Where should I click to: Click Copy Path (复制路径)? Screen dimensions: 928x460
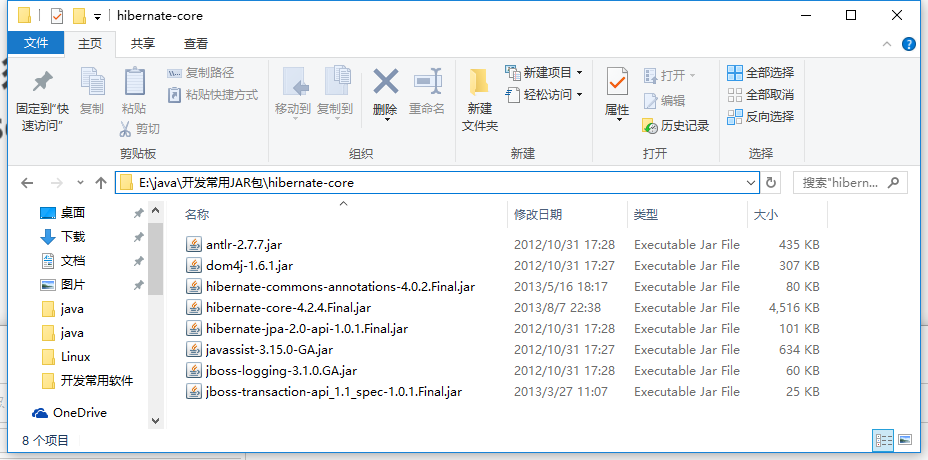tap(201, 73)
